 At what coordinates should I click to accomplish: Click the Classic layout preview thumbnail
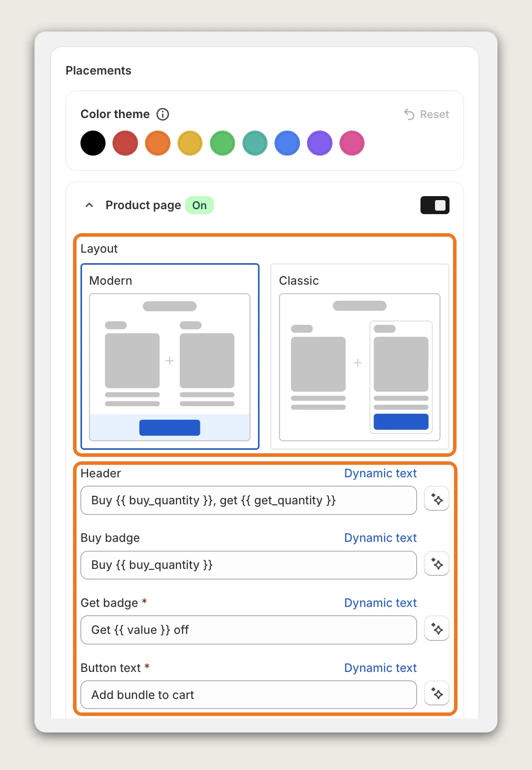tap(359, 367)
